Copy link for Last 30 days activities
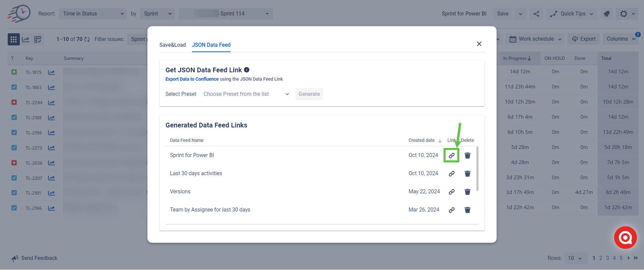The width and height of the screenshot is (644, 270). coord(452,173)
